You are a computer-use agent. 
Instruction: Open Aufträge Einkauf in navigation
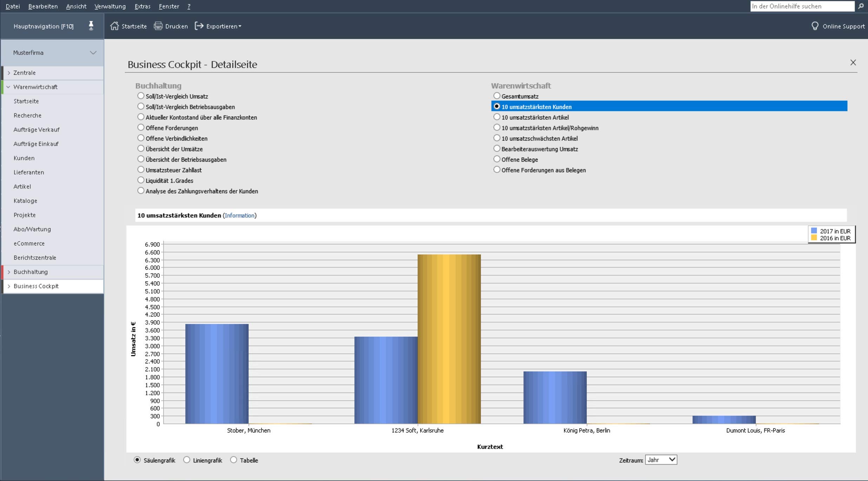[36, 144]
